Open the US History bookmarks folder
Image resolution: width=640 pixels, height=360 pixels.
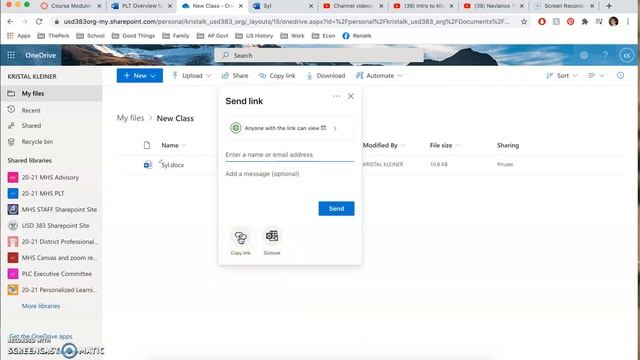click(254, 36)
